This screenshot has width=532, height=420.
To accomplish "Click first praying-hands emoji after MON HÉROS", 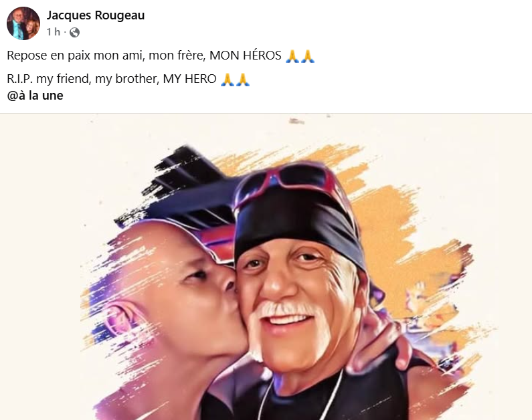I will click(292, 56).
